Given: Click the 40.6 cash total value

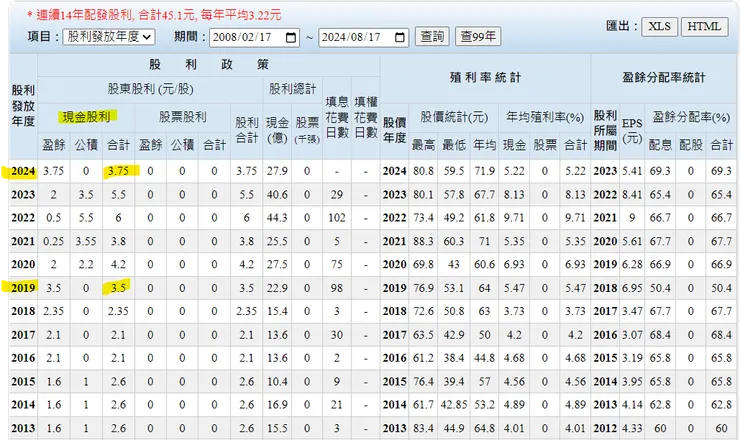Looking at the screenshot, I should coord(277,195).
